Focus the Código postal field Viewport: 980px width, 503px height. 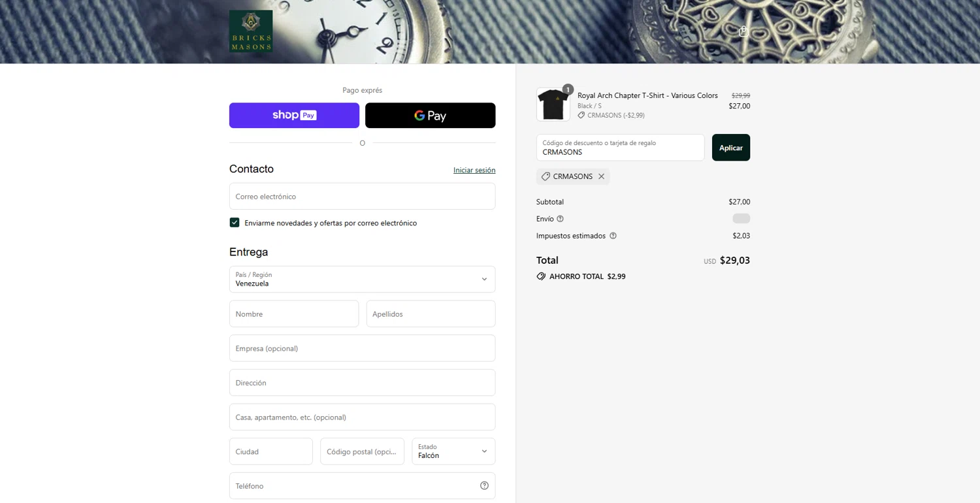(x=362, y=451)
